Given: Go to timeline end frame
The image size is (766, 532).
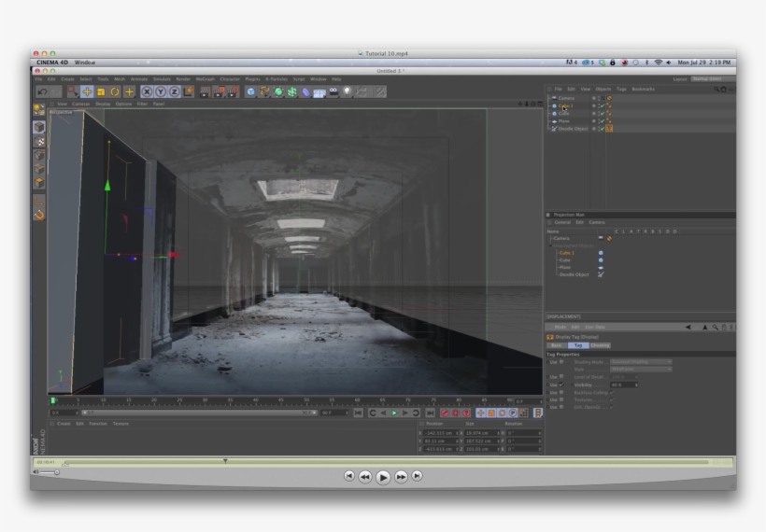Looking at the screenshot, I should tap(430, 413).
